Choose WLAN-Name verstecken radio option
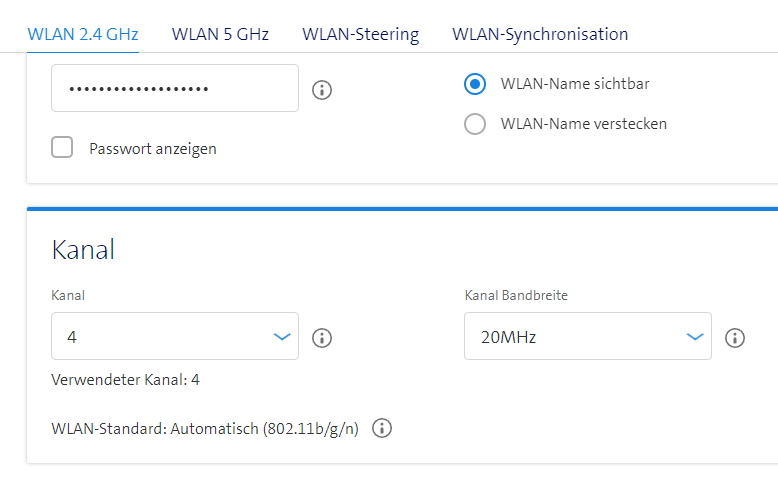Viewport: 778px width, 477px height. tap(475, 124)
